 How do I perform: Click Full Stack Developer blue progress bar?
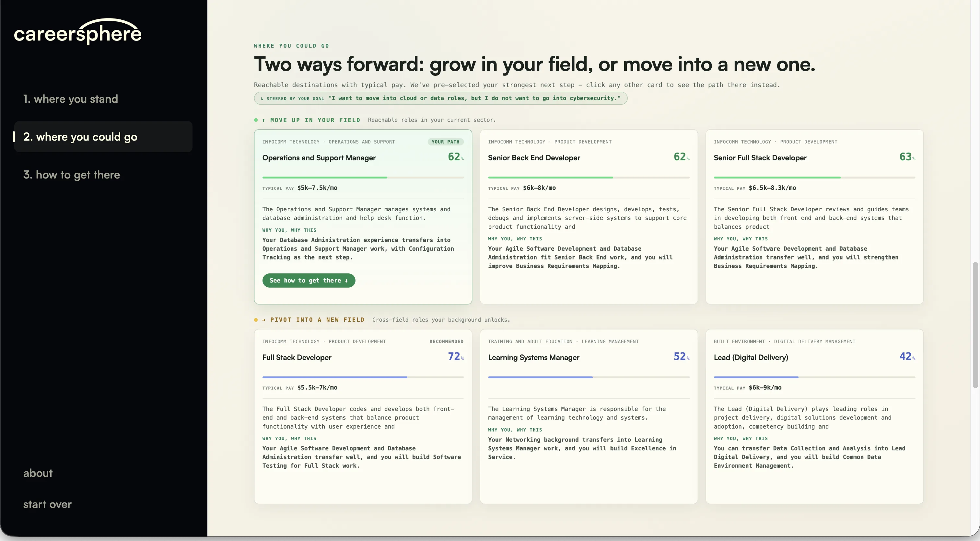tap(363, 377)
